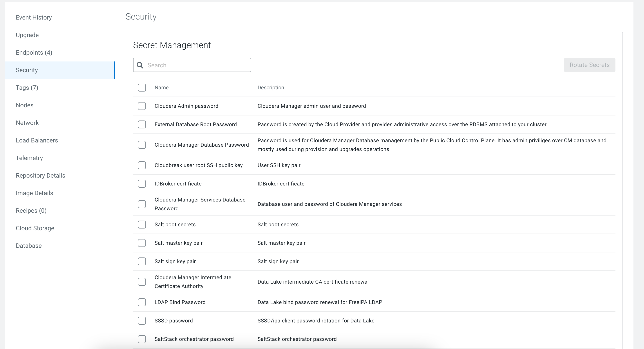Focus the secrets Search field

click(x=197, y=65)
